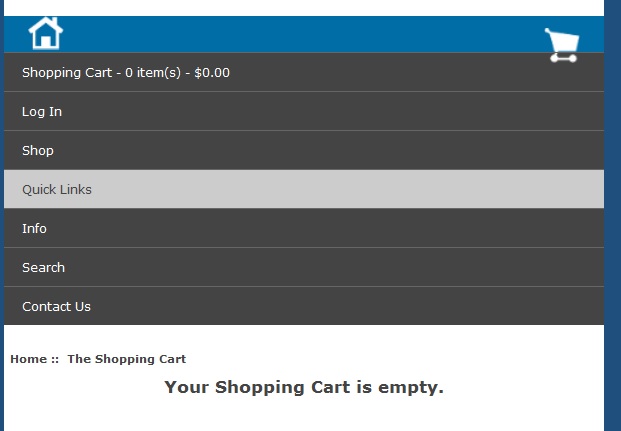The width and height of the screenshot is (621, 431).
Task: Expand the Shop menu section
Action: tap(304, 150)
